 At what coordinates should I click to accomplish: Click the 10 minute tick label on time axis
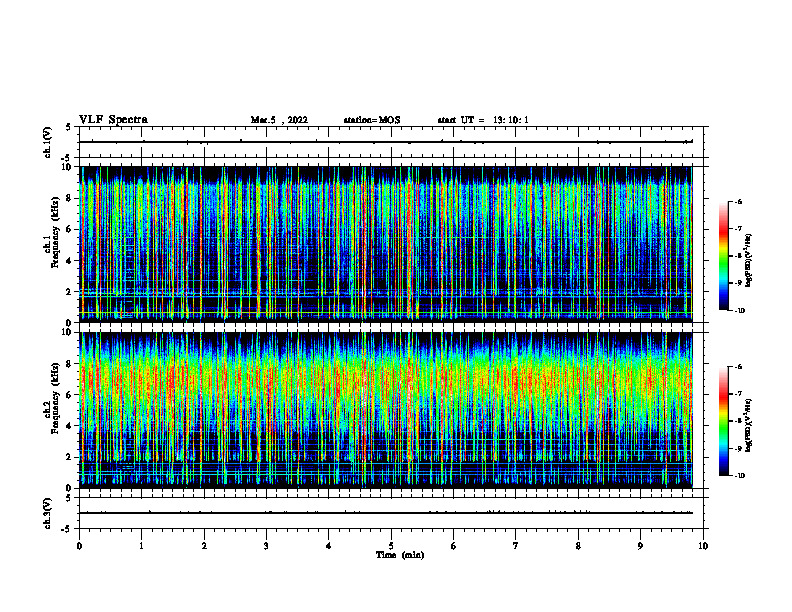point(703,546)
